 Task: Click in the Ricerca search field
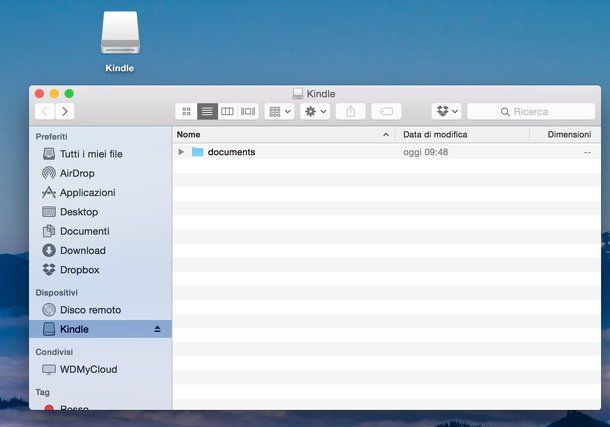[x=531, y=112]
